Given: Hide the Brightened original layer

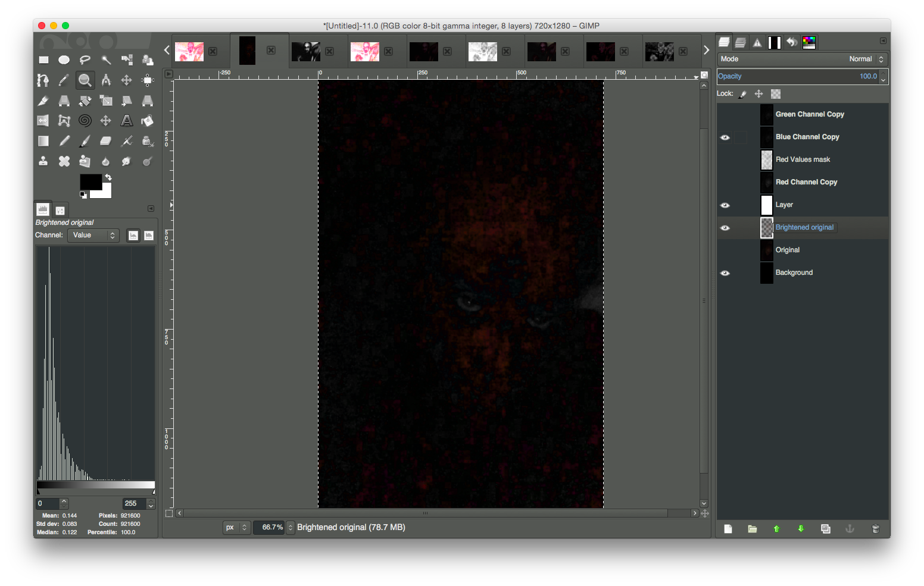Looking at the screenshot, I should [725, 228].
